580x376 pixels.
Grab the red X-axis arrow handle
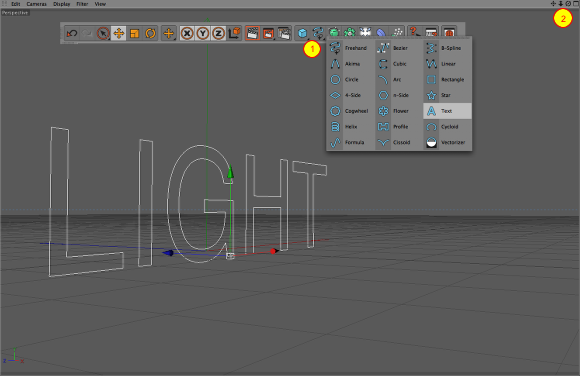pos(274,251)
